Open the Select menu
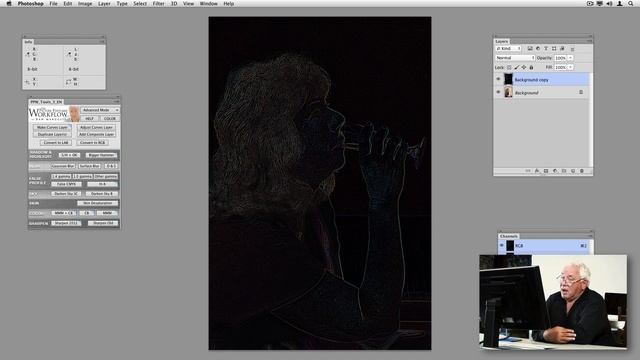 [140, 4]
